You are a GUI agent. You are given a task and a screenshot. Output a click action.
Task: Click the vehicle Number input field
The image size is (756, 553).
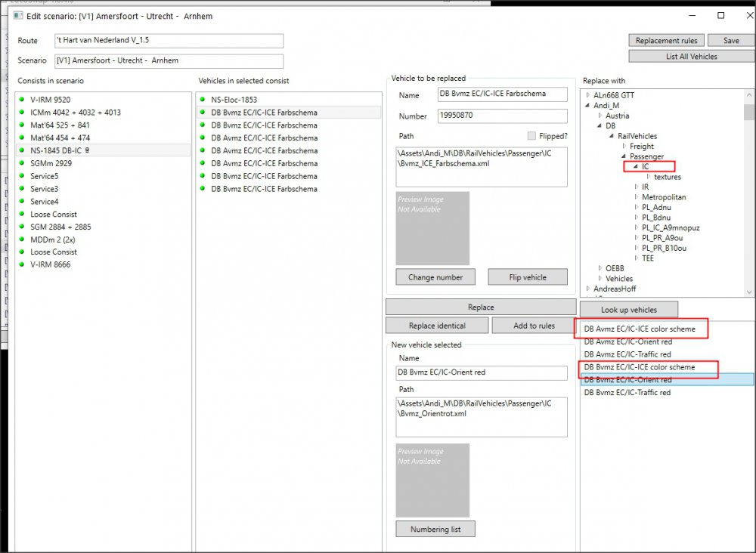pos(502,116)
